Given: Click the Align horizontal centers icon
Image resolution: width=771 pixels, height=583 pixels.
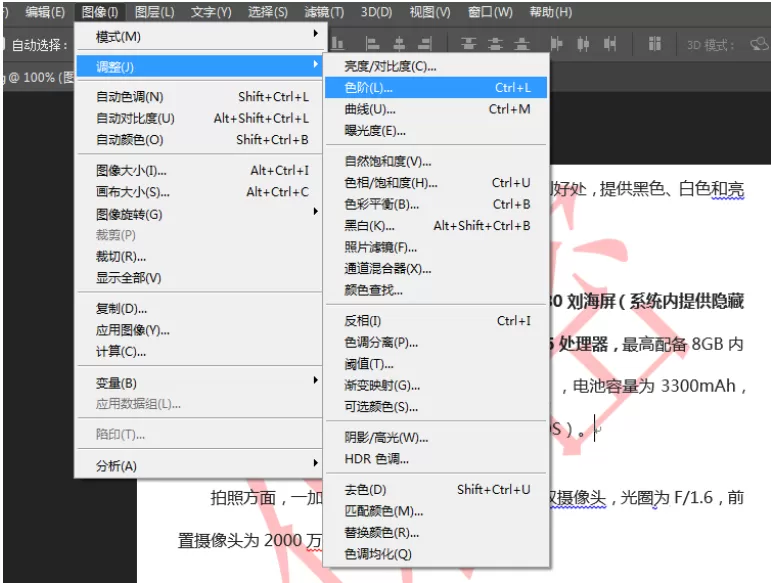Looking at the screenshot, I should click(x=399, y=44).
